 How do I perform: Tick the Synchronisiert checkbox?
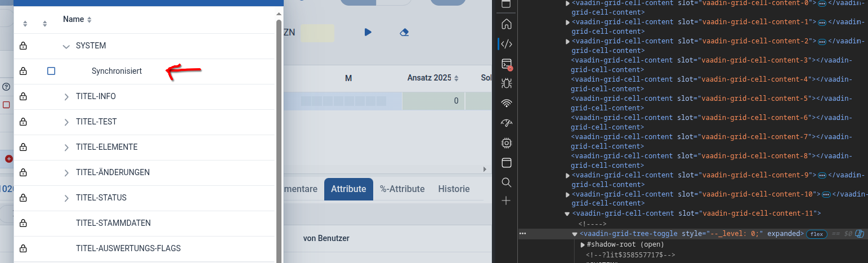click(x=51, y=71)
